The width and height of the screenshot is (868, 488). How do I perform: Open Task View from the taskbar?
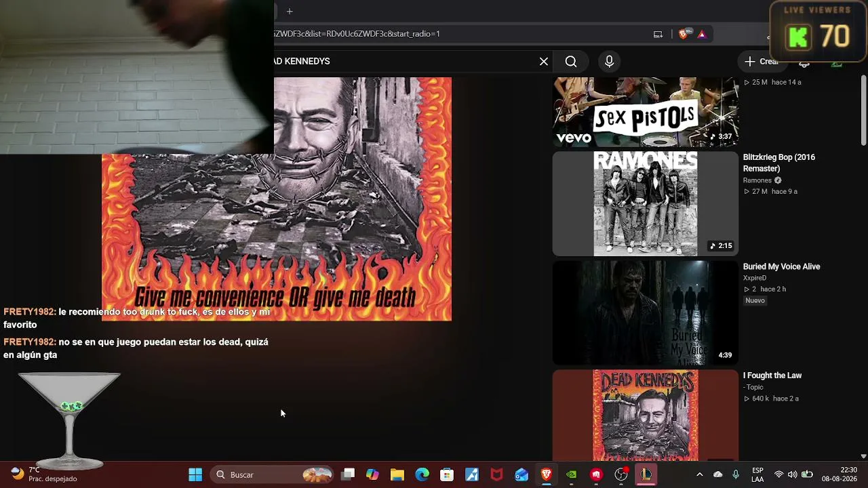[x=348, y=475]
